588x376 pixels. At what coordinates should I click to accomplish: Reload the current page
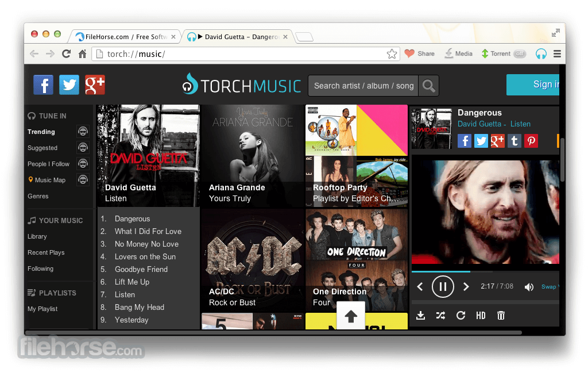pyautogui.click(x=67, y=53)
